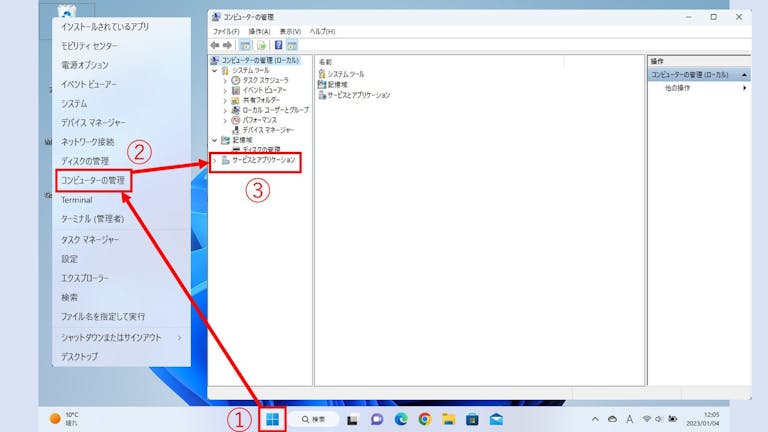Click the Wi-Fi network tray icon
The height and width of the screenshot is (432, 768).
(x=647, y=419)
